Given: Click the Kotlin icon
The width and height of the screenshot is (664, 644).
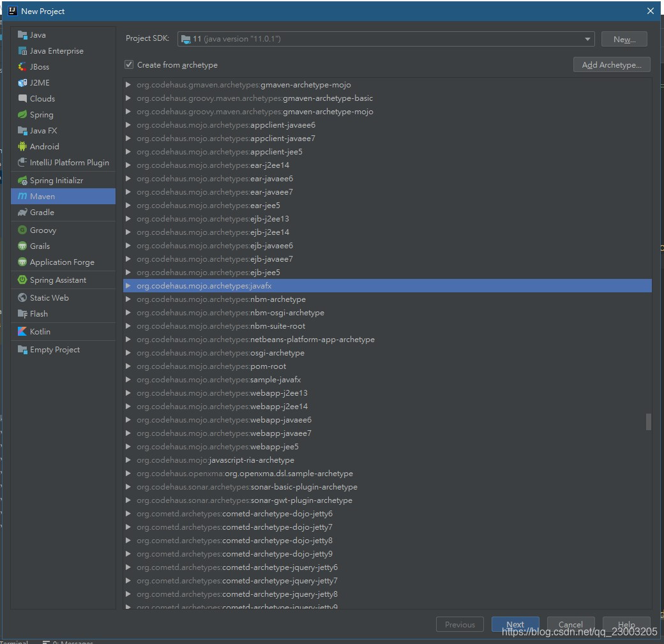Looking at the screenshot, I should [22, 332].
